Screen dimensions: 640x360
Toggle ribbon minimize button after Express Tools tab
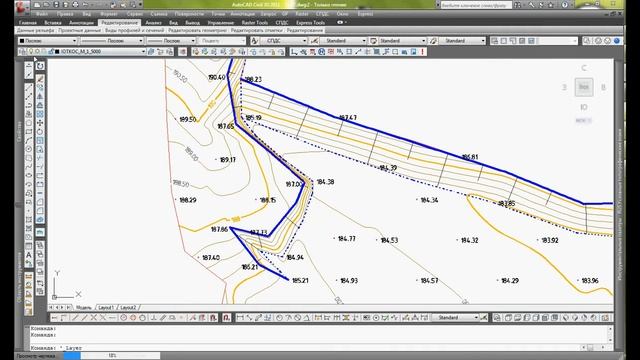click(341, 22)
